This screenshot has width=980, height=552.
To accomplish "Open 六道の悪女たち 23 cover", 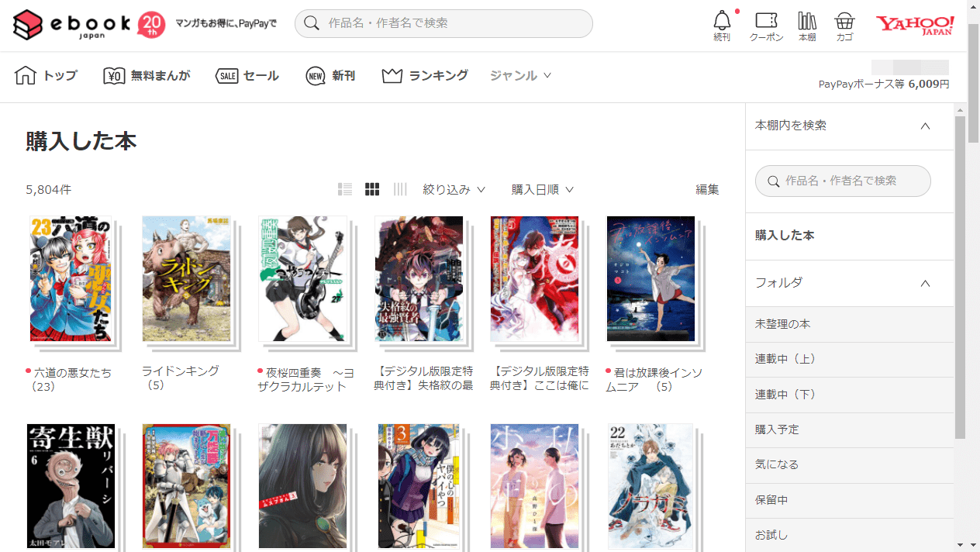I will pos(71,279).
